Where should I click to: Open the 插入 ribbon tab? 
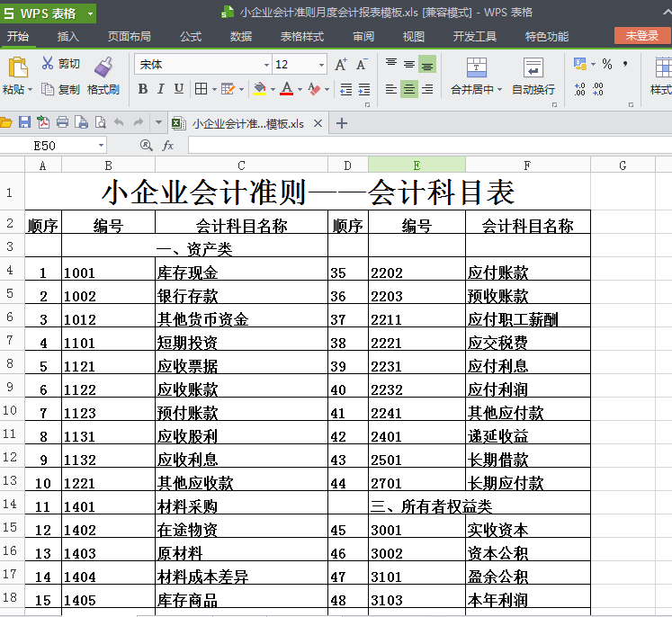68,36
